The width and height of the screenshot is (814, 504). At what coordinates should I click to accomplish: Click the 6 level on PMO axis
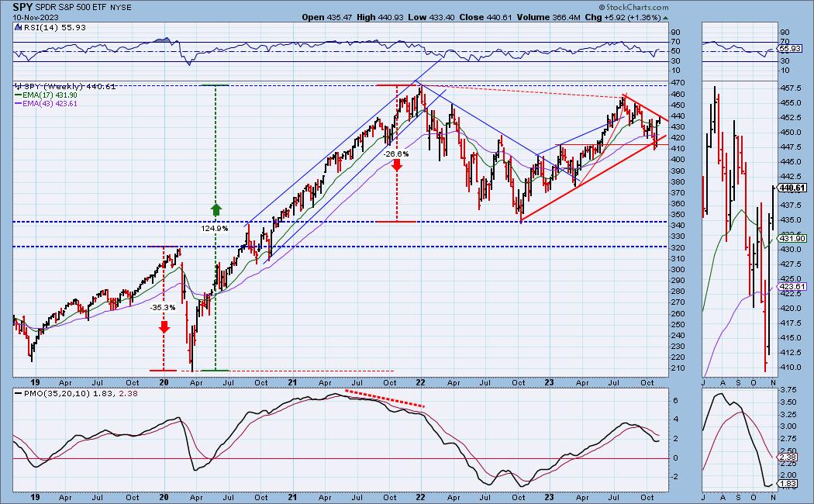pos(675,400)
